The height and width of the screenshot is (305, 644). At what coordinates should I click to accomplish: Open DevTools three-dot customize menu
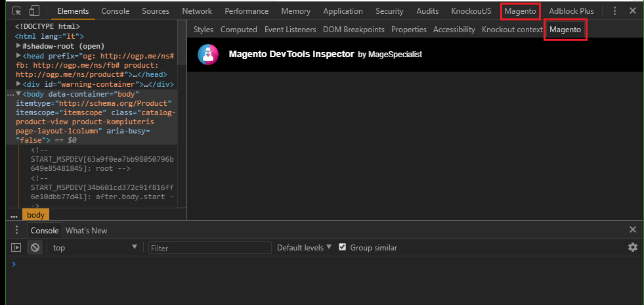[614, 11]
